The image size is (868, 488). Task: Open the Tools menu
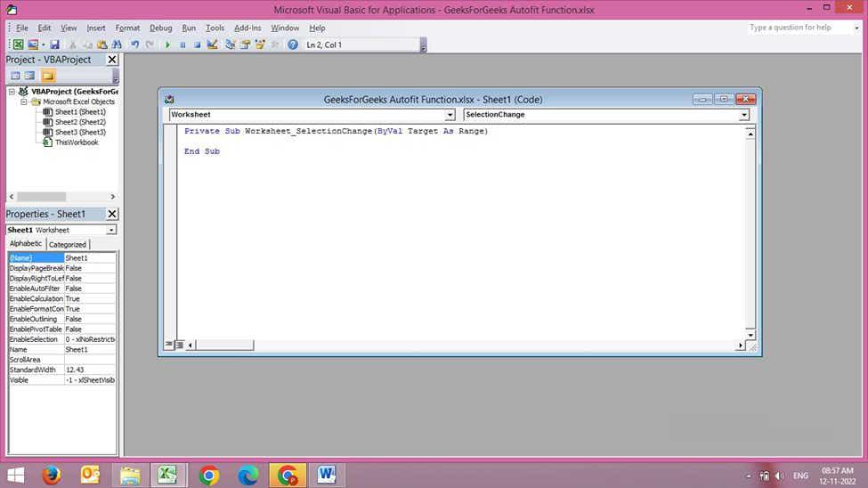[x=215, y=28]
